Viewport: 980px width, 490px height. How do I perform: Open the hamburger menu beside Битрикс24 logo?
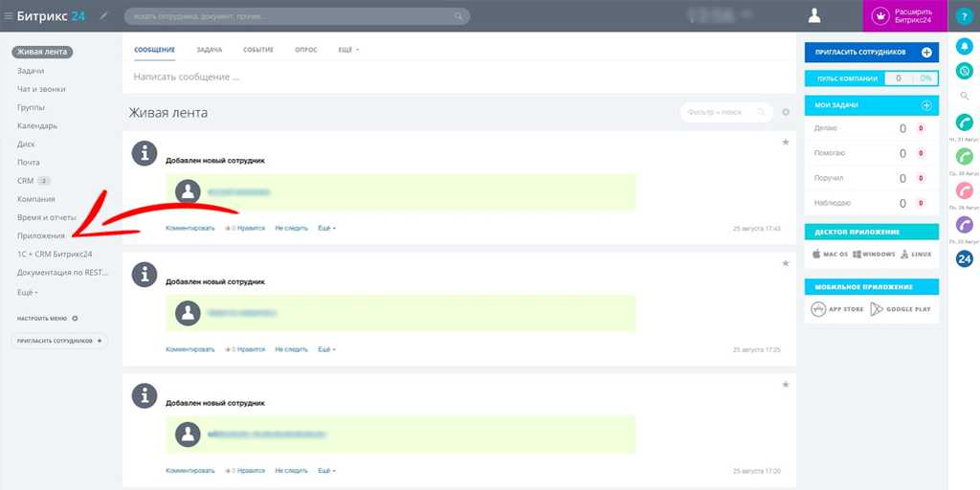(9, 15)
